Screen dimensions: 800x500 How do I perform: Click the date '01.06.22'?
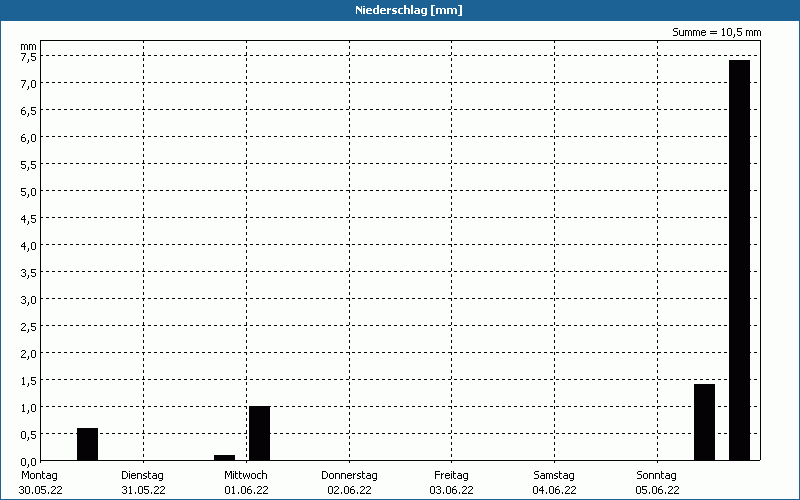(x=246, y=490)
